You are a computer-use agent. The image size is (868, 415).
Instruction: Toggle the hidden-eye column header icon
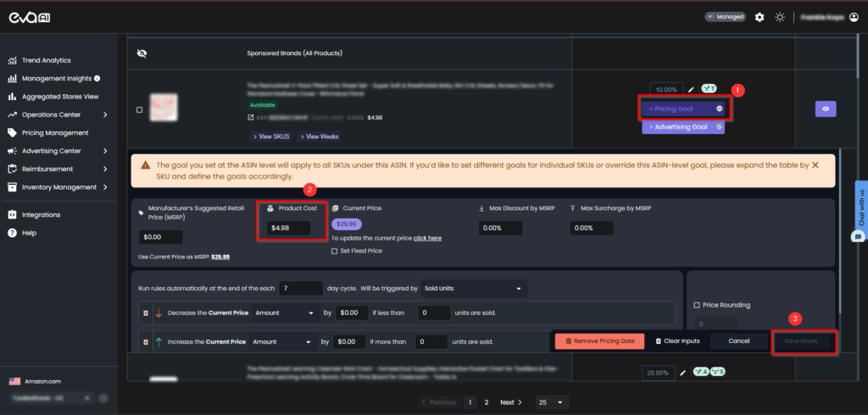click(x=142, y=53)
